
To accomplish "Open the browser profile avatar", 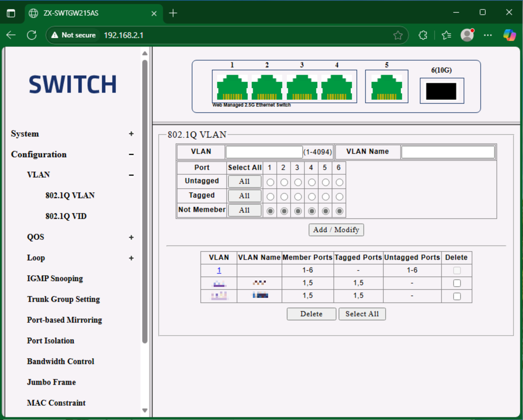I will 467,35.
